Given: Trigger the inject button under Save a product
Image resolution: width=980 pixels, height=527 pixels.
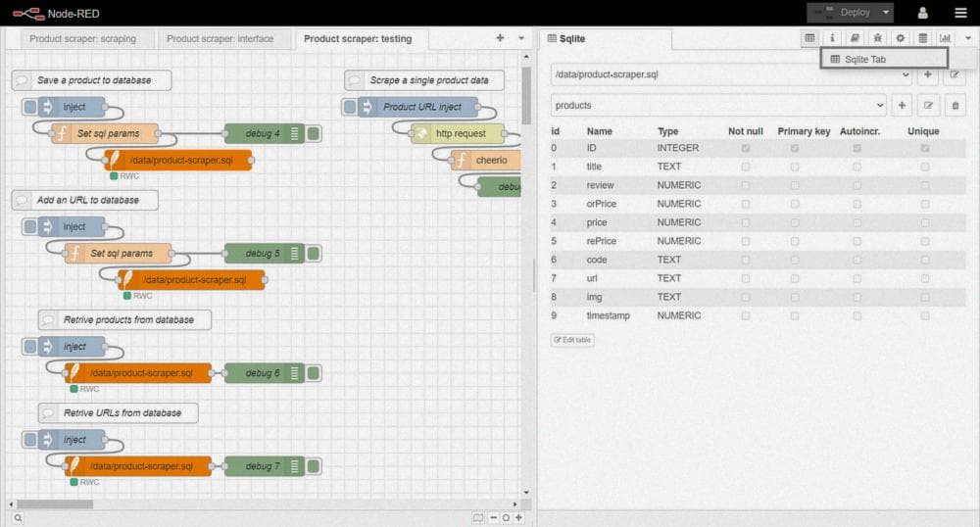Looking at the screenshot, I should [30, 107].
